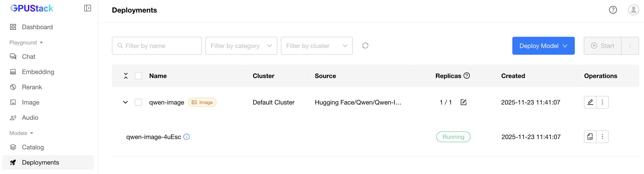Open more options for qwen-image-4uEsc instance
644x174 pixels.
coord(602,137)
